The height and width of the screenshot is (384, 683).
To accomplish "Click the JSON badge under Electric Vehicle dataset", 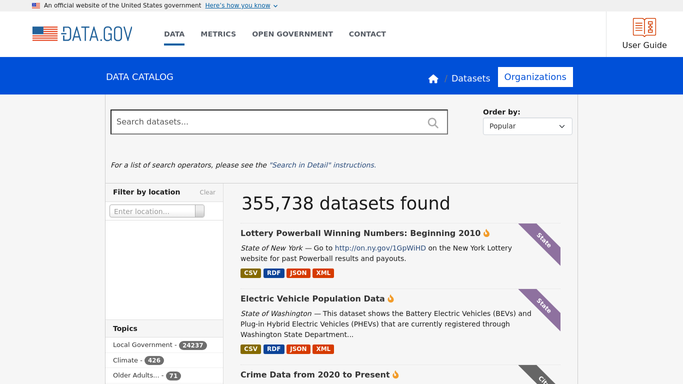I will coord(298,349).
